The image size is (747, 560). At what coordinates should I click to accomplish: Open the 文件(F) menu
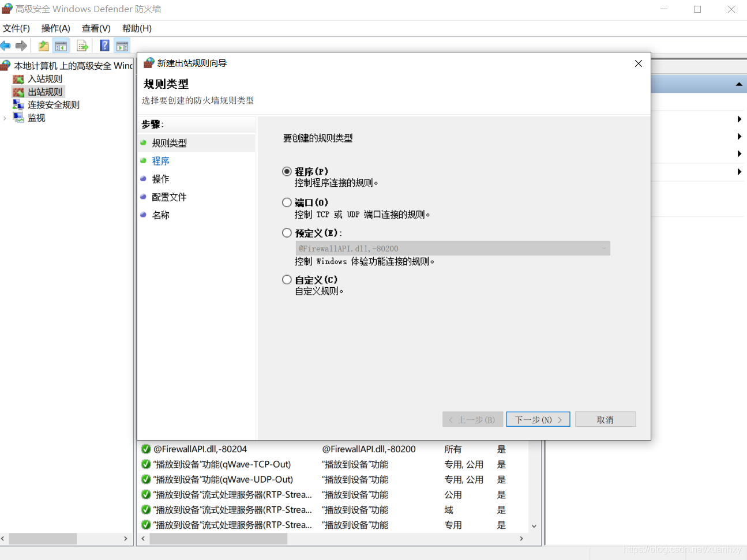16,28
